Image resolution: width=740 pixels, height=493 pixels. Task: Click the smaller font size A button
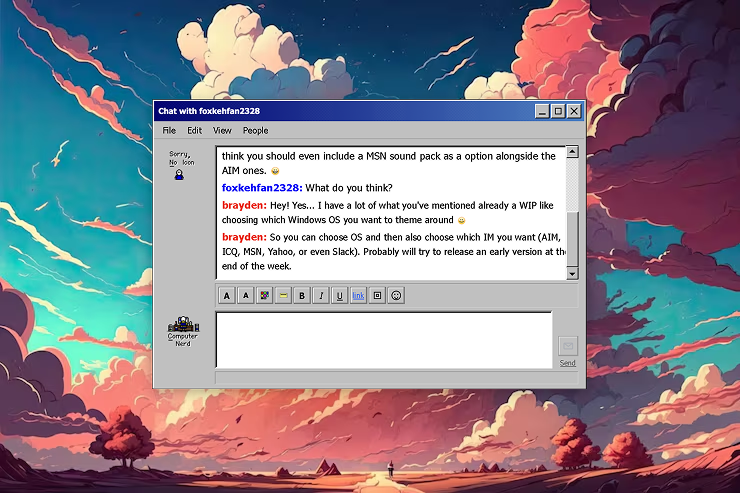245,296
